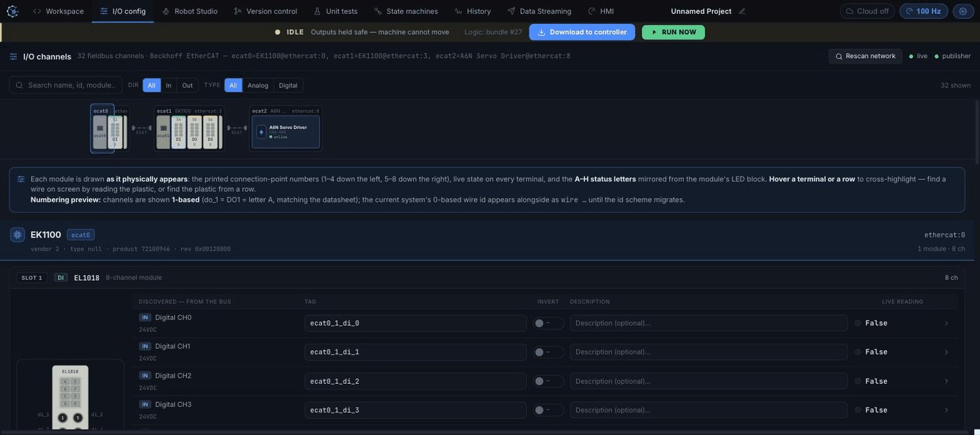Select the HMI tab
Viewport: 980px width, 435px height.
coord(601,11)
